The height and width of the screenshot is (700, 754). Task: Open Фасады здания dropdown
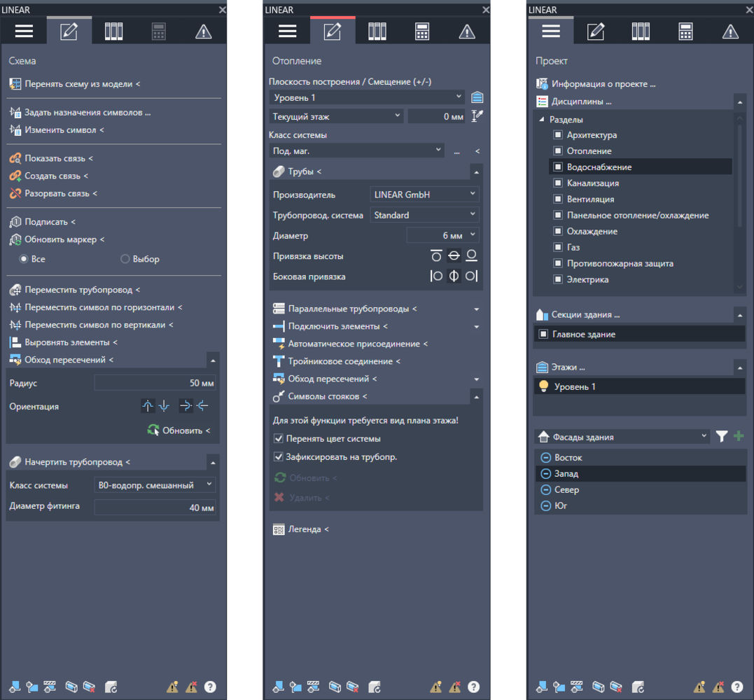(622, 437)
